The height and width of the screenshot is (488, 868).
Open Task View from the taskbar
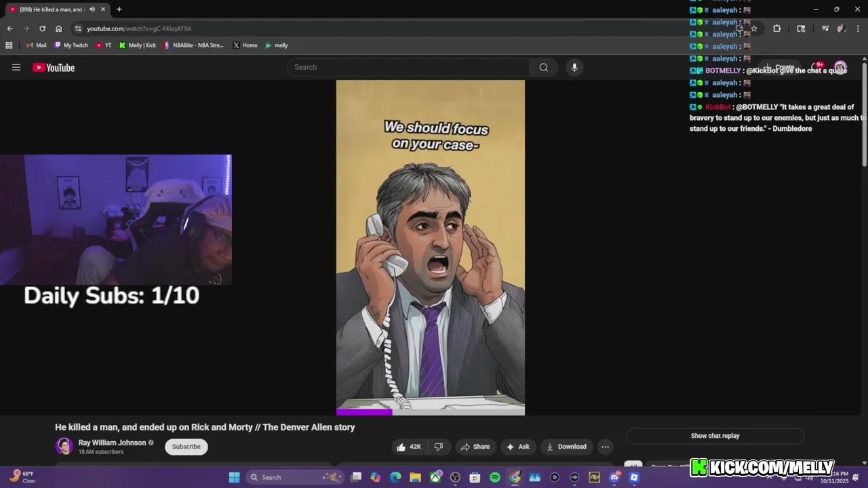pos(356,477)
